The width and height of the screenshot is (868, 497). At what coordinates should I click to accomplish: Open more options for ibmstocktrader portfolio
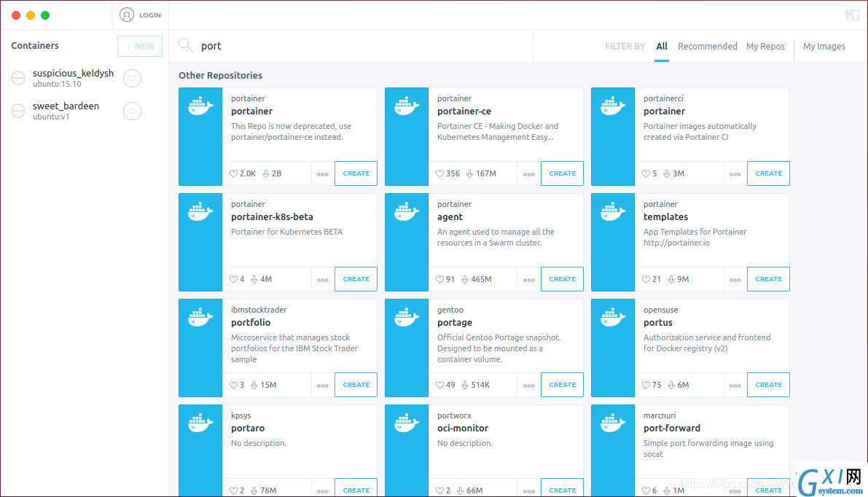coord(323,386)
